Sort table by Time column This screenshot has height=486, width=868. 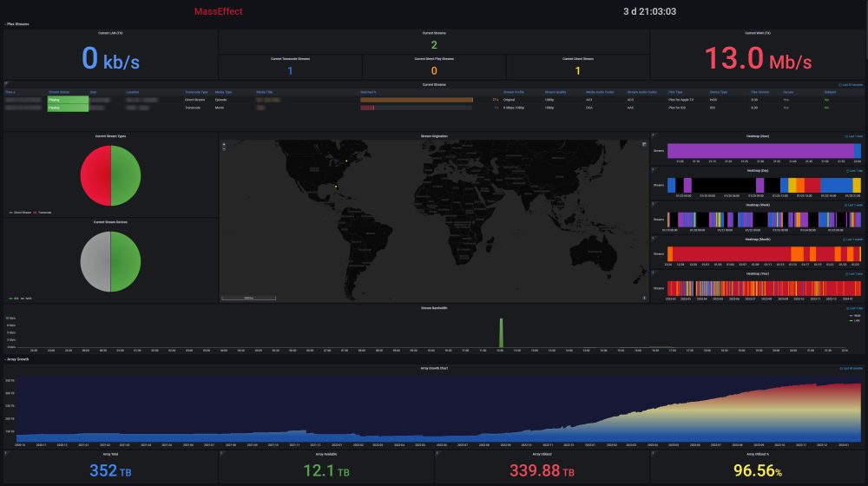tap(10, 93)
